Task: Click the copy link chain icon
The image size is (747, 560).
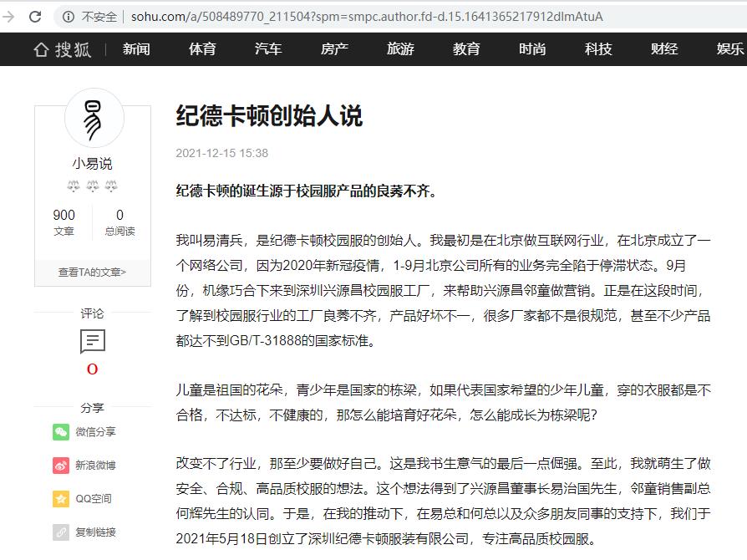Action: coord(61,532)
